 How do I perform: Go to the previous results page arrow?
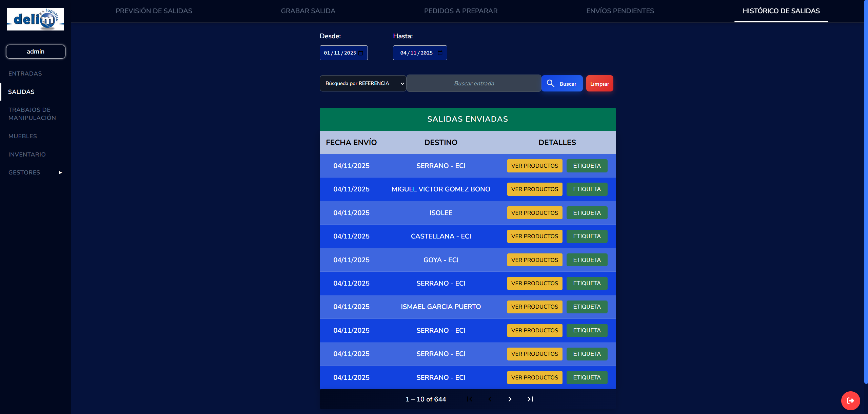(x=490, y=399)
